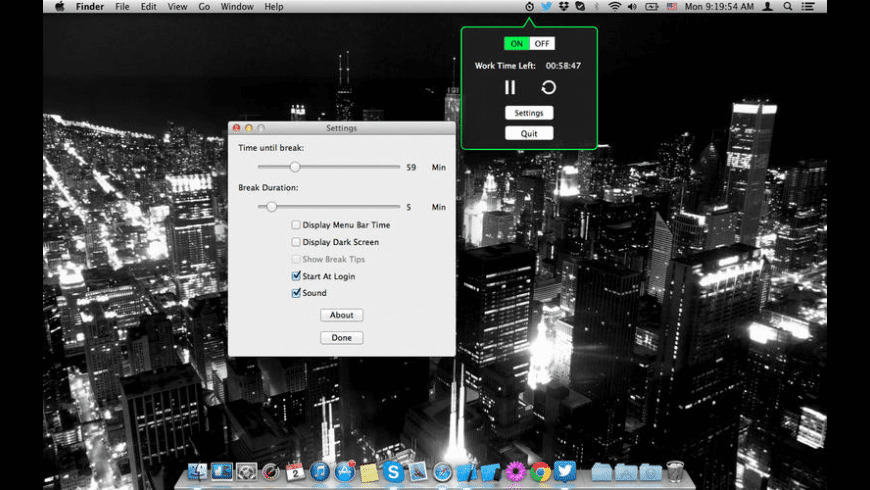This screenshot has height=490, width=870.
Task: Pause the work timer
Action: 510,88
